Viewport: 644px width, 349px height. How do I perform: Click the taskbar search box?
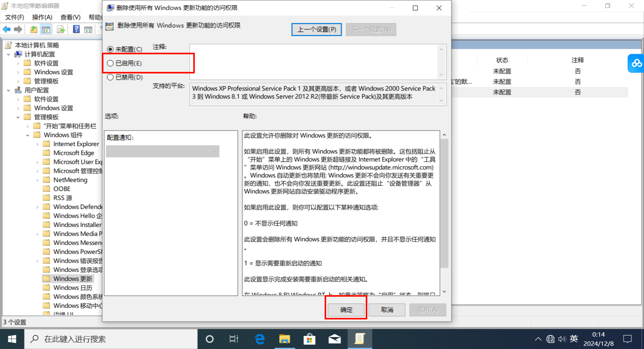[x=111, y=339]
